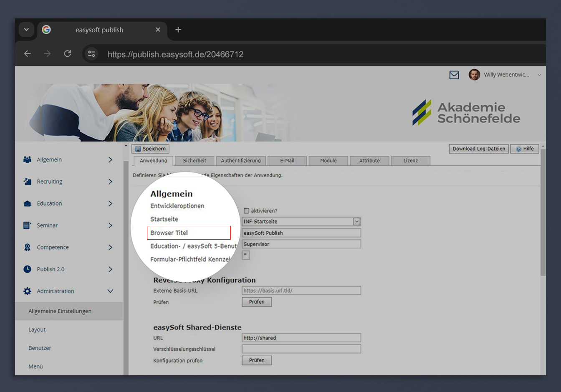Click Download Log-Dateien button

point(479,149)
